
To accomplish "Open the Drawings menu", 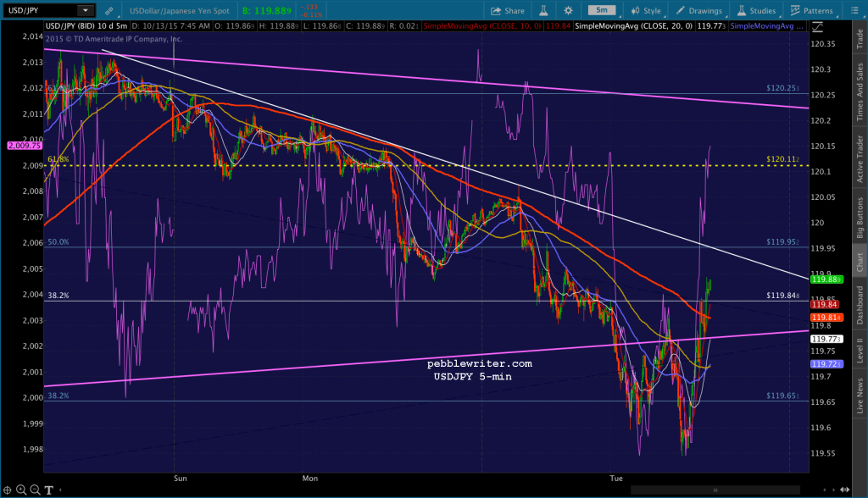I will 698,10.
